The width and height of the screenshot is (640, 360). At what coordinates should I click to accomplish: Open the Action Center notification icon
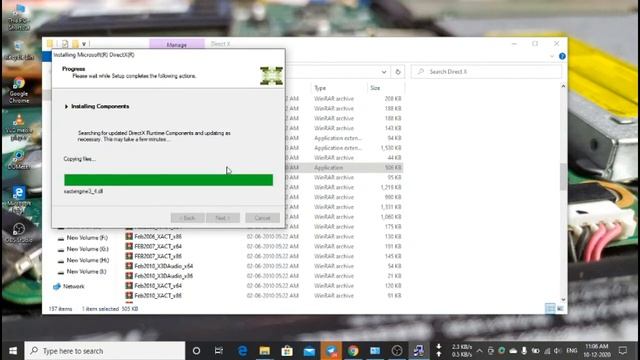(623, 351)
